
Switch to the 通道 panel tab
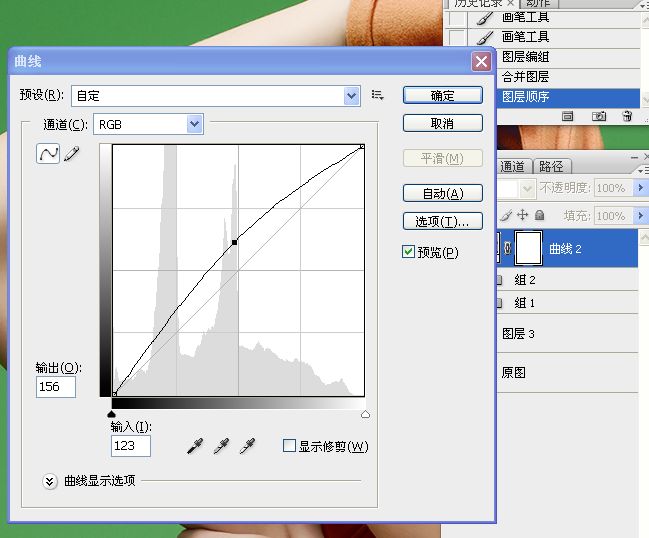pyautogui.click(x=513, y=166)
